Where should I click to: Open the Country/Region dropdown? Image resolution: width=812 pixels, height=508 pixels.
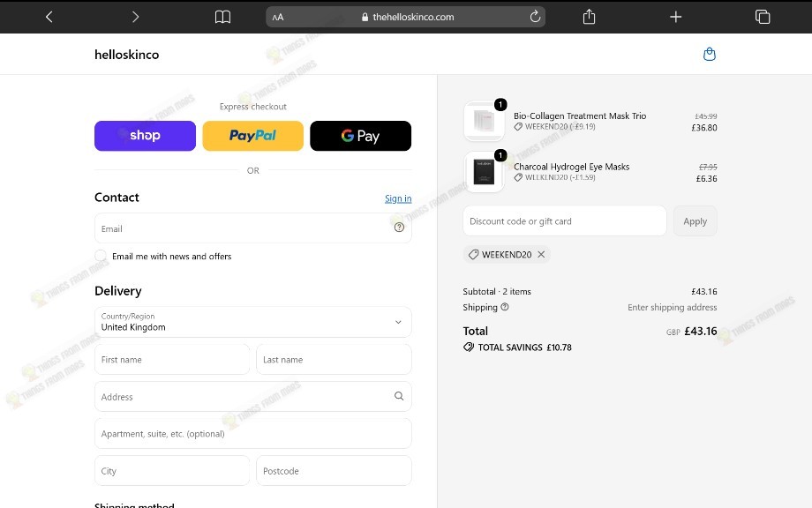253,322
